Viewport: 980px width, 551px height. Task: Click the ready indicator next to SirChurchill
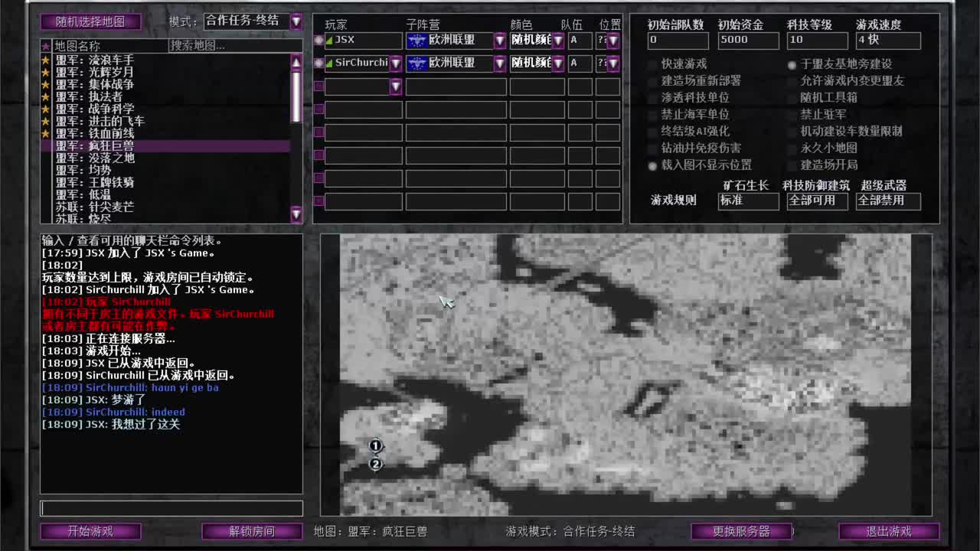(x=318, y=63)
